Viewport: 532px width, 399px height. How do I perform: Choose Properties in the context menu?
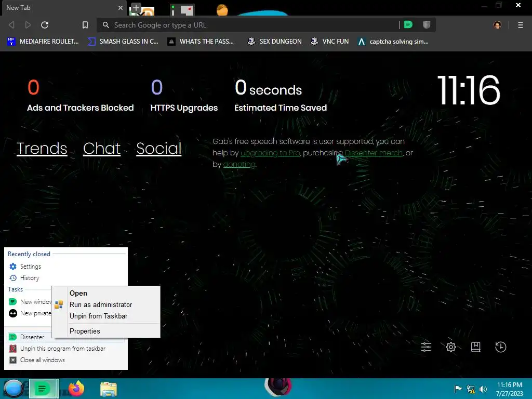tap(106, 331)
